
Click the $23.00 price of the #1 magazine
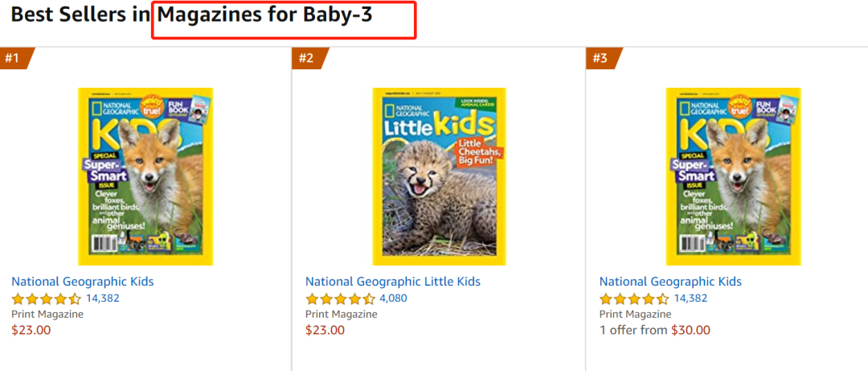[31, 330]
